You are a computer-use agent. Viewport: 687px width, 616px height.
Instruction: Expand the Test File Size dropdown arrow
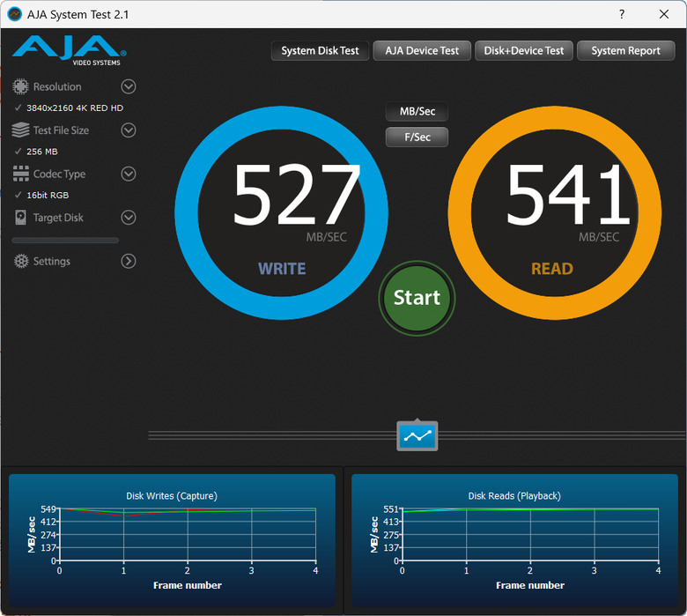coord(129,130)
